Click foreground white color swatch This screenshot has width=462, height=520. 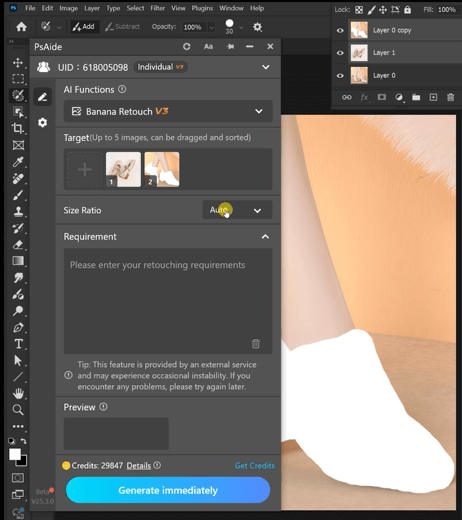pyautogui.click(x=15, y=454)
